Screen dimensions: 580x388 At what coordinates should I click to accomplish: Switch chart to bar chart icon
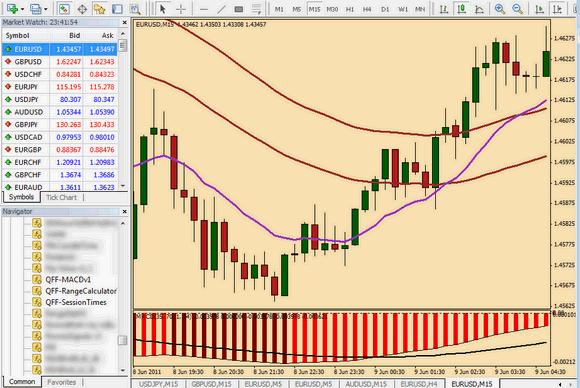click(x=444, y=9)
